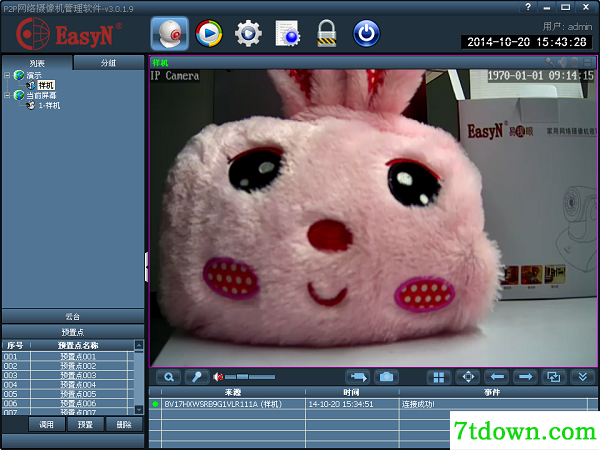This screenshot has height=450, width=600.
Task: Click the video title bar speaker icon
Action: tap(562, 62)
